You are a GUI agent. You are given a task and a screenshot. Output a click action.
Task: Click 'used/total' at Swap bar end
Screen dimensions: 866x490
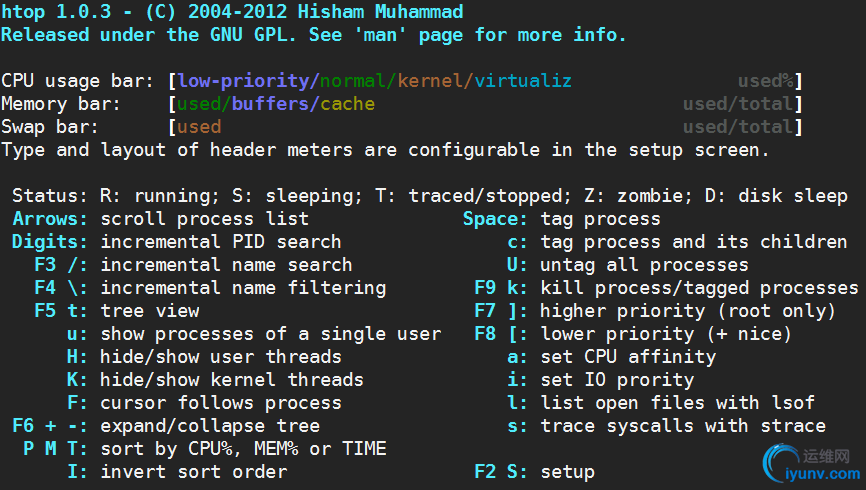pos(738,127)
